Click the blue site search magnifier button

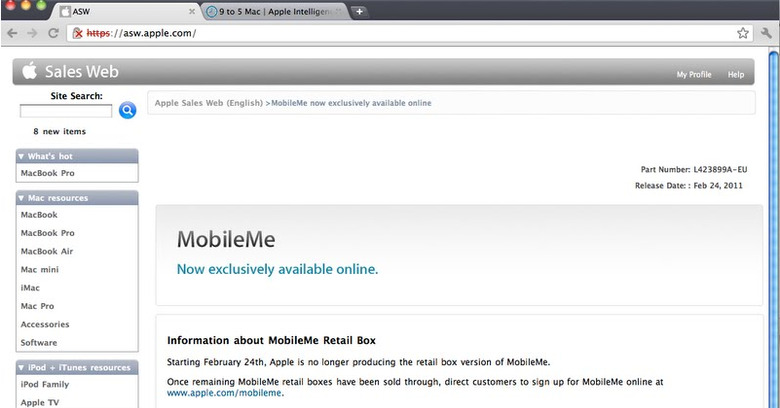(127, 110)
